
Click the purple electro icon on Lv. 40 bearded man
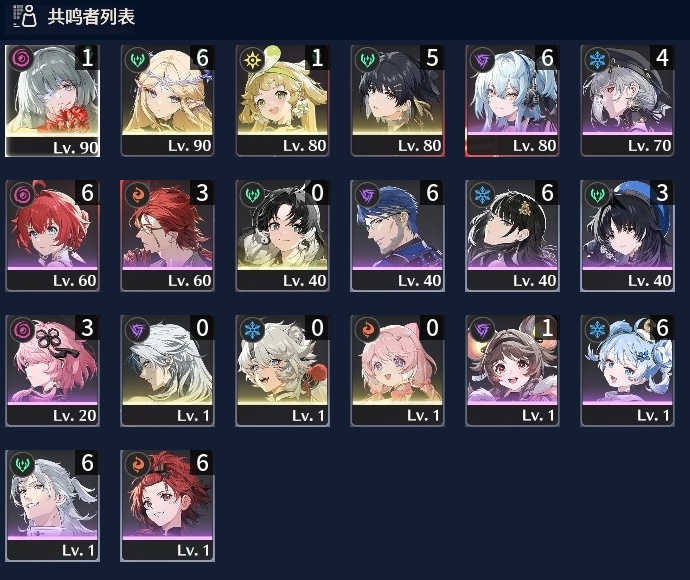367,195
